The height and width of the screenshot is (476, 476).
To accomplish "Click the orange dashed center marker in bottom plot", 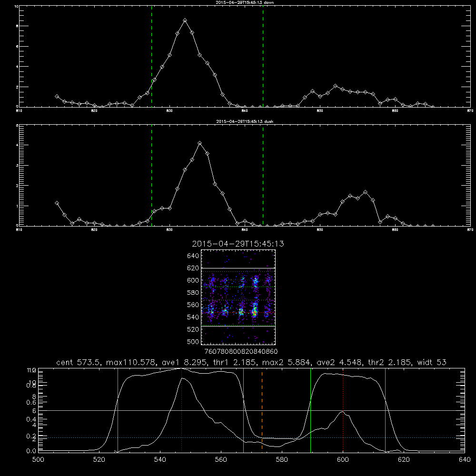I will point(262,410).
